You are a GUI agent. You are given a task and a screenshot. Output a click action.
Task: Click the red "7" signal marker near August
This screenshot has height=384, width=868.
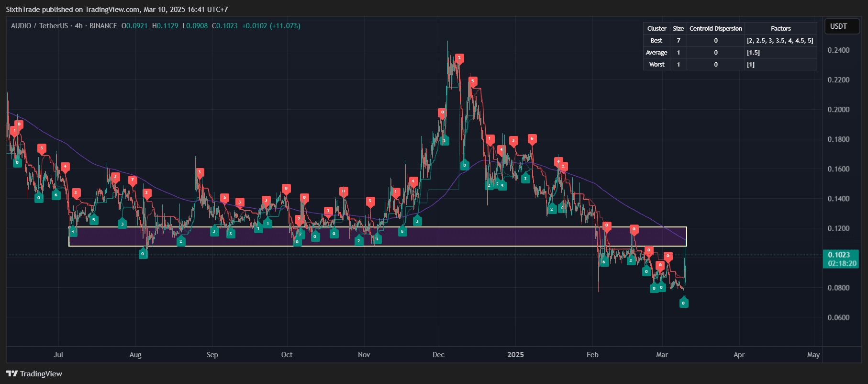tap(133, 181)
